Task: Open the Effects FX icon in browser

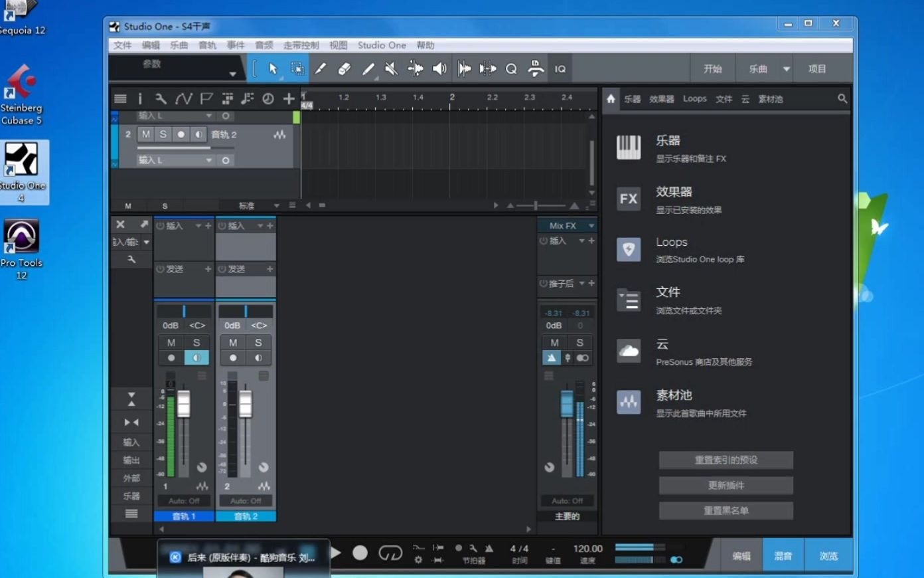Action: pos(629,199)
